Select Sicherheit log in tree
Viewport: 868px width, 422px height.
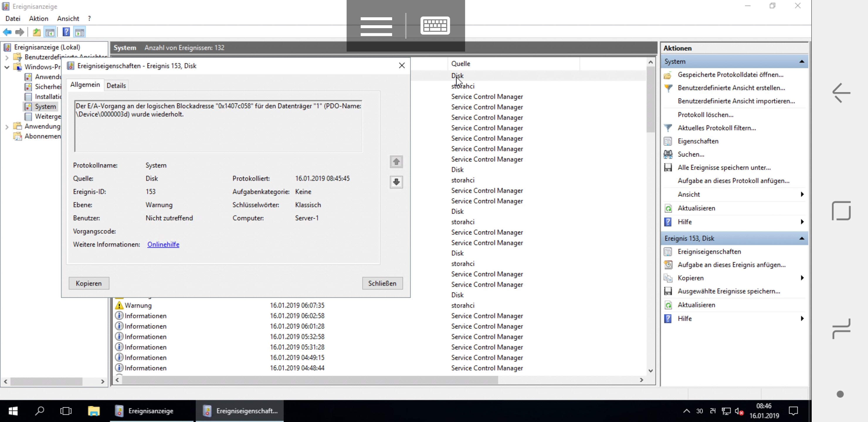coord(48,87)
